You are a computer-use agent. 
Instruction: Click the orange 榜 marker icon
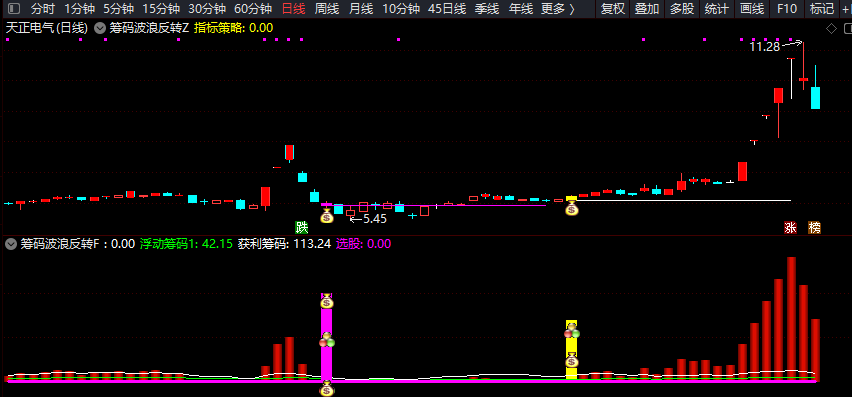pos(814,228)
